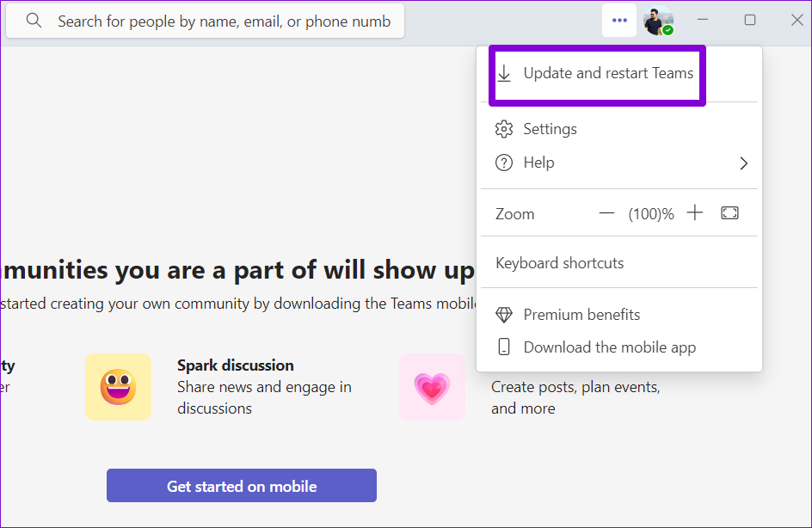Click the mobile phone icon in menu
Image resolution: width=812 pixels, height=528 pixels.
click(504, 347)
